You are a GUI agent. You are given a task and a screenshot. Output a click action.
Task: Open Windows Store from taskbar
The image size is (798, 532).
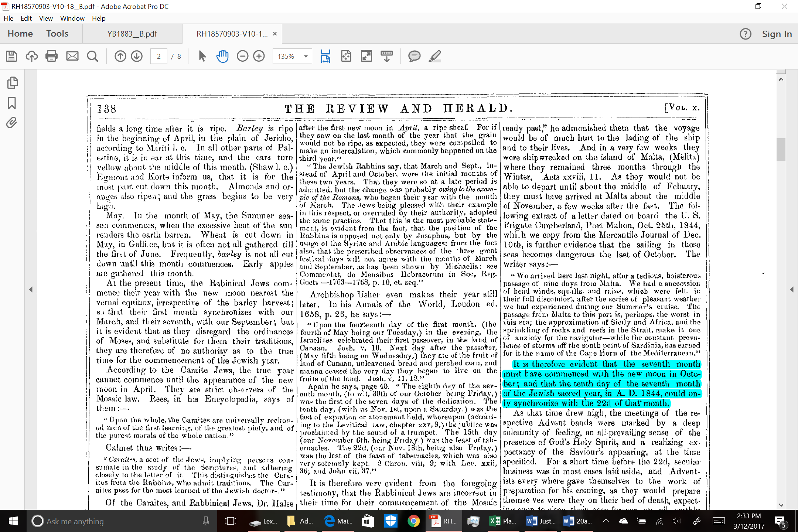point(368,521)
